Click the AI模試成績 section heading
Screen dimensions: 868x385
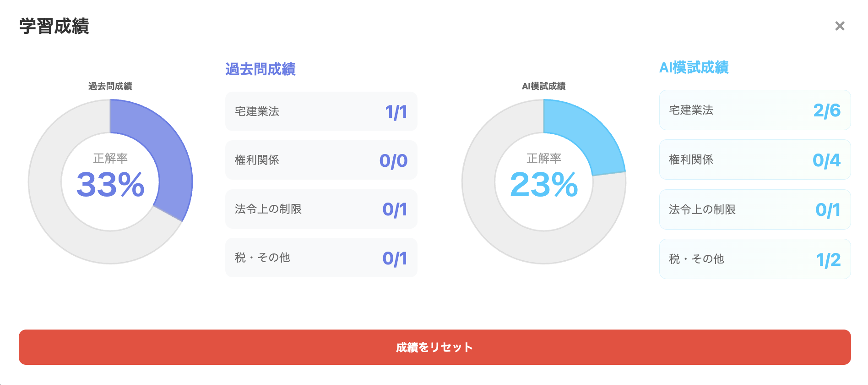click(x=694, y=67)
